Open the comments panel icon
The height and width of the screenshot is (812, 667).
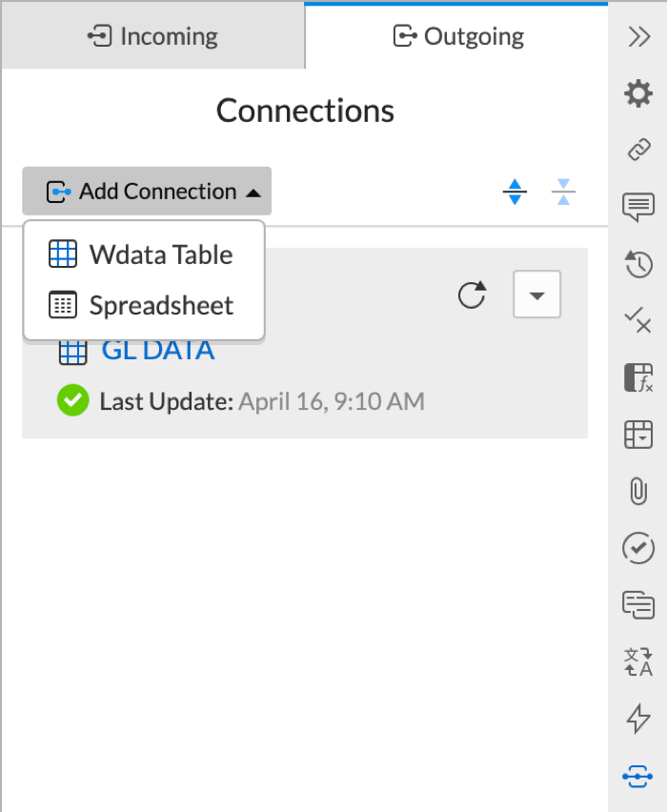pos(637,207)
